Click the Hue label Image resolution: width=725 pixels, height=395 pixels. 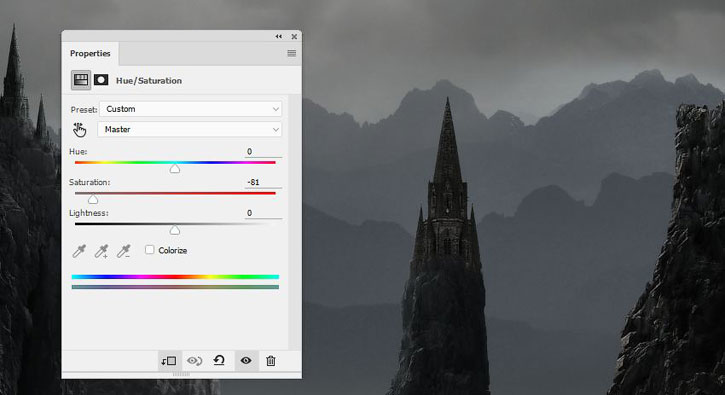pos(78,152)
